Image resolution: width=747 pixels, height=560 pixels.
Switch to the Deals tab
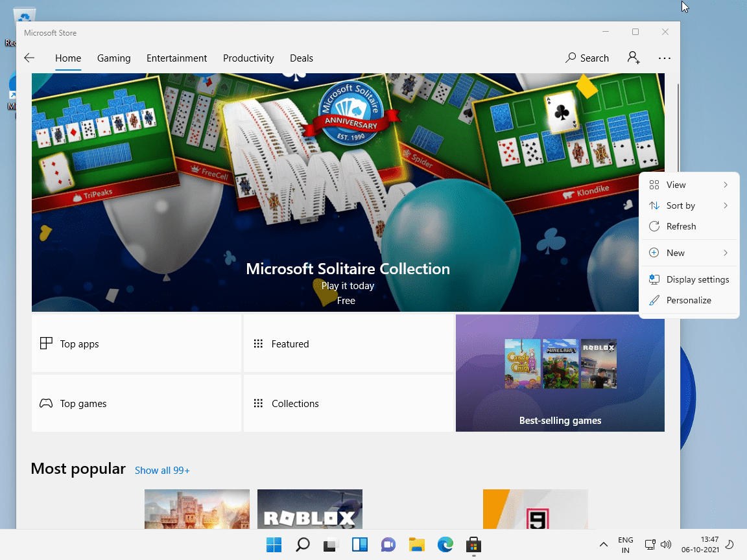tap(302, 58)
